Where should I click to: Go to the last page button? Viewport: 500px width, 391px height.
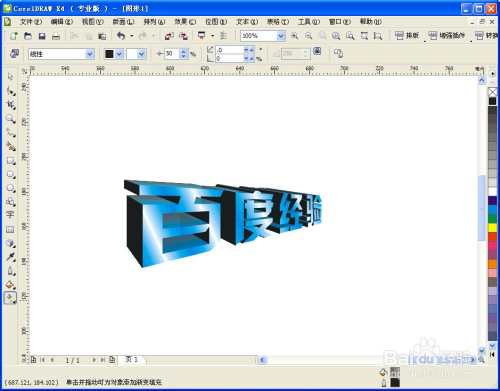[103, 360]
